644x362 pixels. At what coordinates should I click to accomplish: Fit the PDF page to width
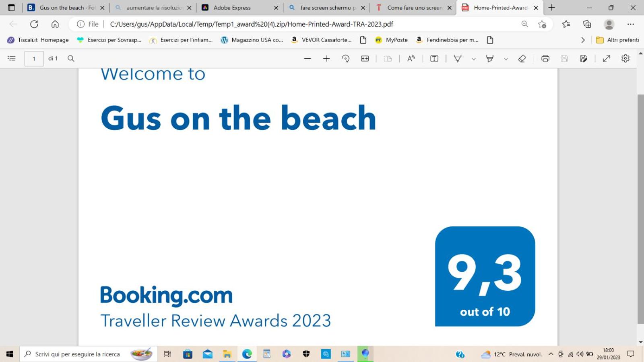pos(365,59)
